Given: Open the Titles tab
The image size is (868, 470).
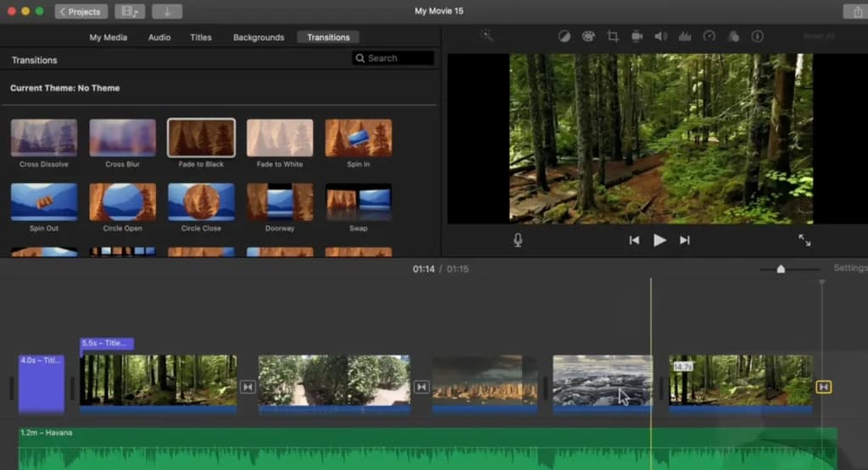Looking at the screenshot, I should 201,37.
